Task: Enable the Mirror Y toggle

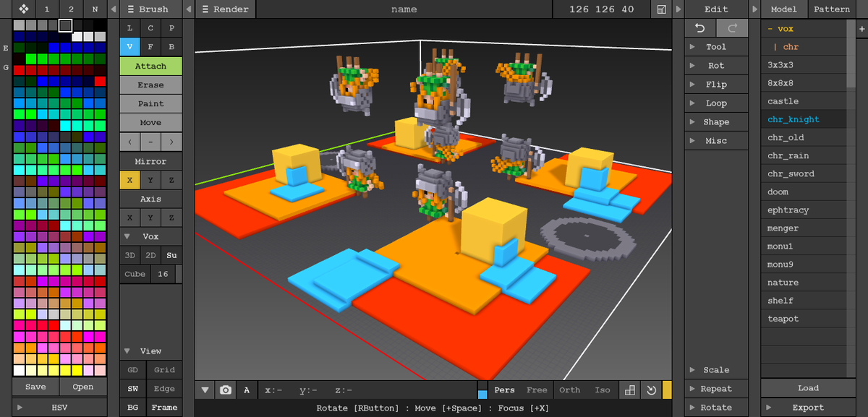Action: click(150, 180)
